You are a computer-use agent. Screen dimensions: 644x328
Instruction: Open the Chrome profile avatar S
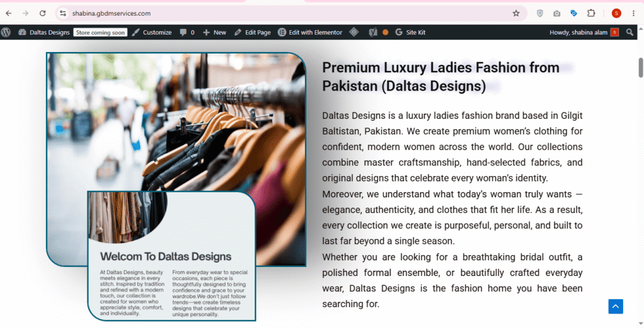click(616, 13)
